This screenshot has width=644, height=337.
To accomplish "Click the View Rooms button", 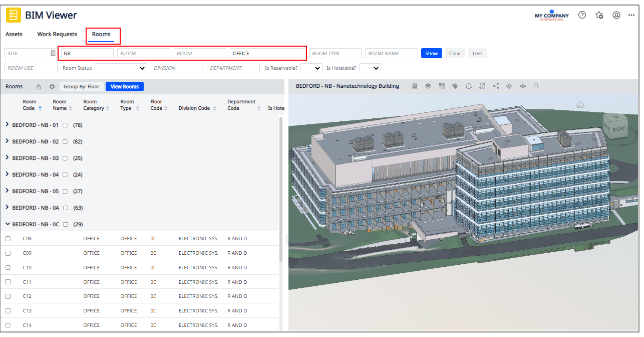I will click(124, 87).
